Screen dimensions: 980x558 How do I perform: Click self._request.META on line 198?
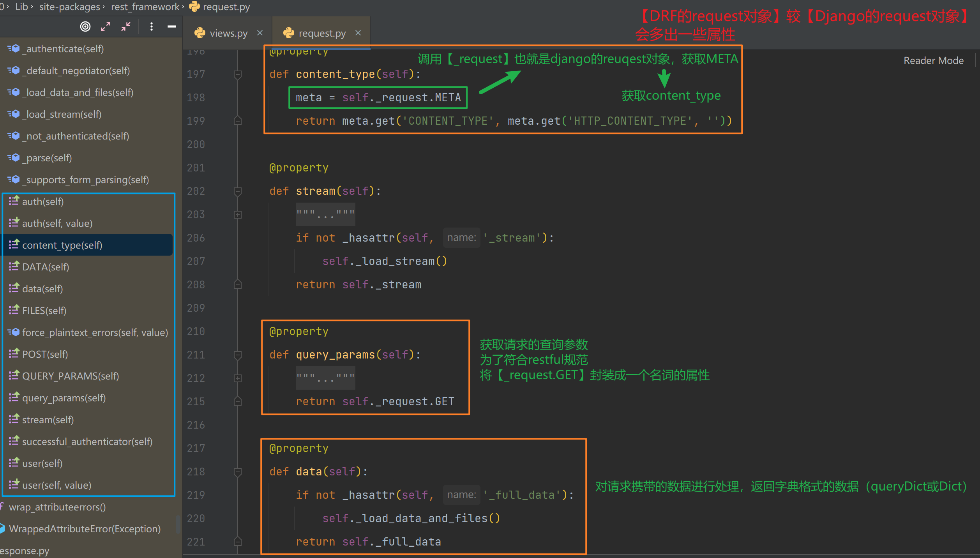[x=401, y=97]
